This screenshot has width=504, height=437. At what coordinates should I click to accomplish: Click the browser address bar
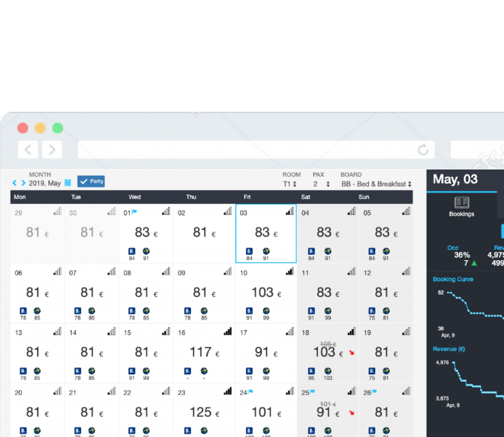click(246, 150)
